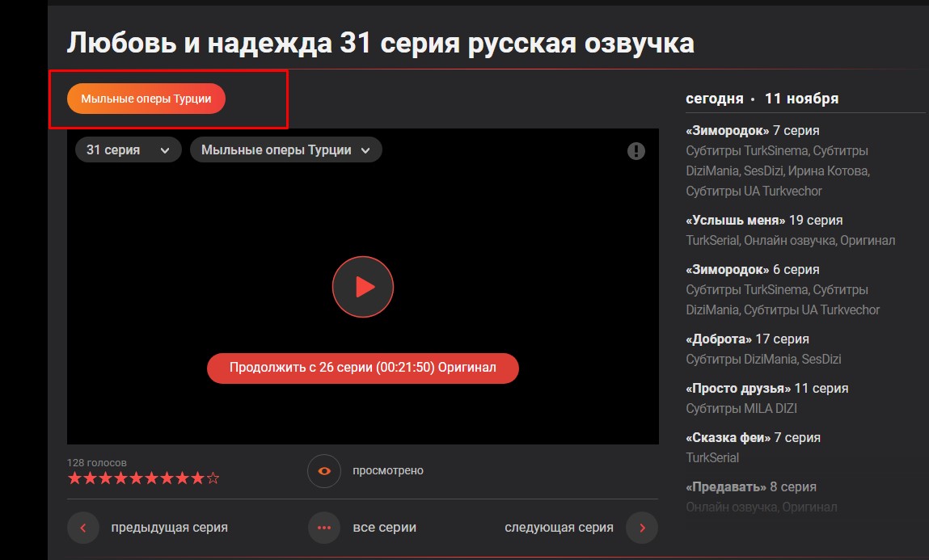Screen dimensions: 929x560
Task: Open "Просто друзья" 11 серия
Action: pyautogui.click(x=766, y=388)
